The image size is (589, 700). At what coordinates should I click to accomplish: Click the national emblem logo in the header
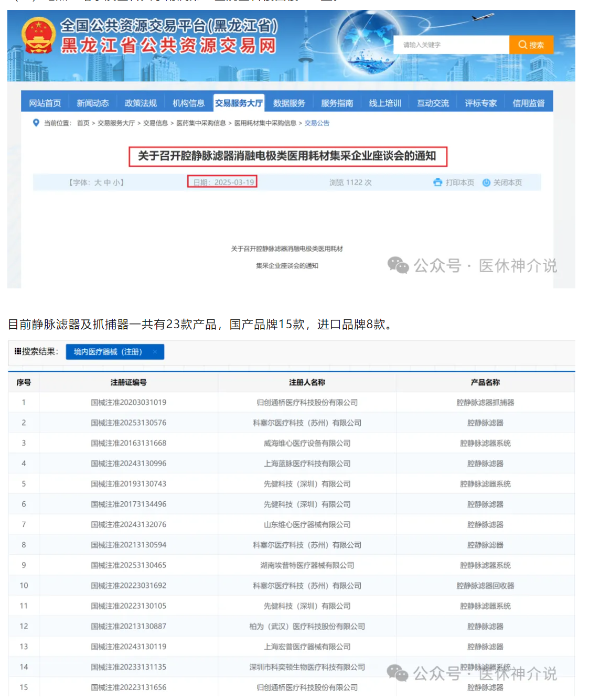38,35
